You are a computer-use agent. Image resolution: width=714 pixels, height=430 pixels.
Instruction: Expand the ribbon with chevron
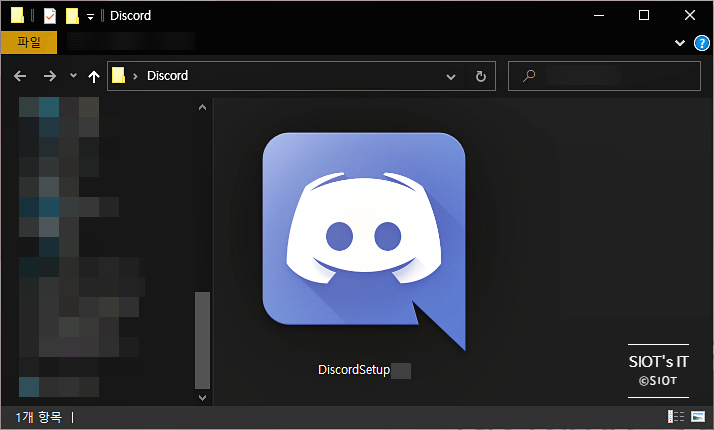coord(680,43)
